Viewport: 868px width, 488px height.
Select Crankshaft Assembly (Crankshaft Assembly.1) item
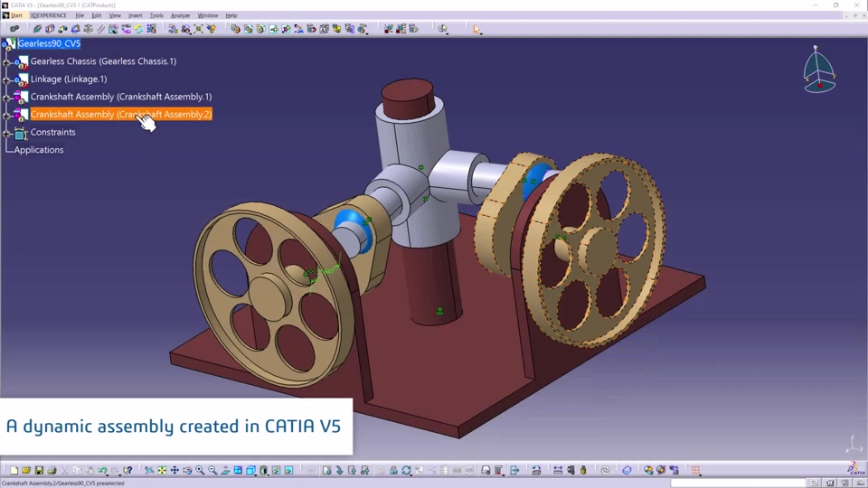120,97
